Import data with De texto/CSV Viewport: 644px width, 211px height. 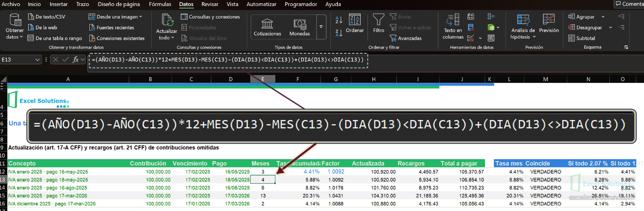pos(46,17)
